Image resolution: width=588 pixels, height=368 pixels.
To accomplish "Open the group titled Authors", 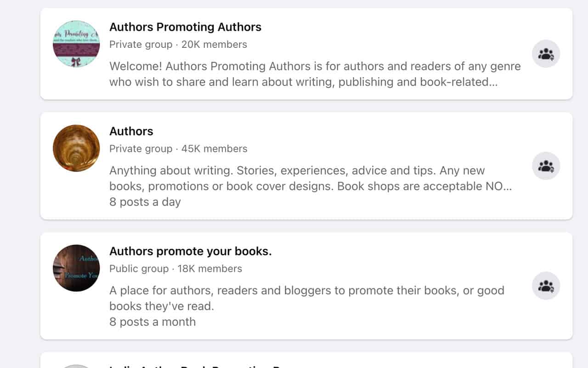I will coord(131,131).
